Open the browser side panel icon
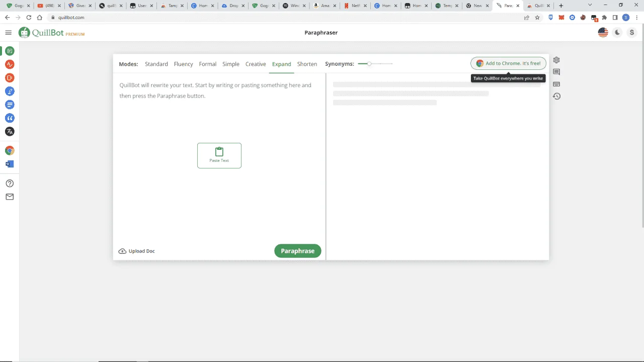 pos(615,17)
